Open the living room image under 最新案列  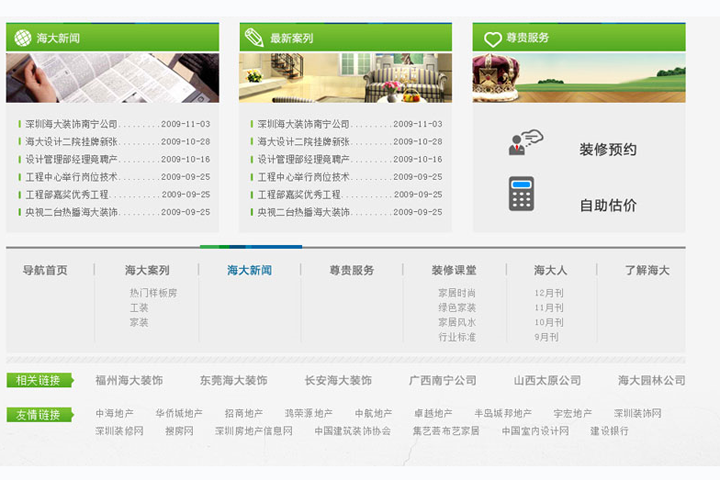(345, 78)
